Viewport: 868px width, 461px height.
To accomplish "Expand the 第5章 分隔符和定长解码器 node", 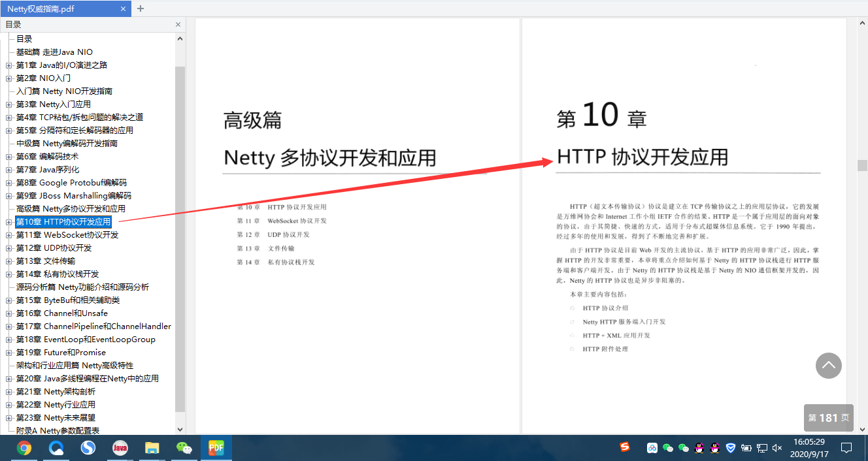I will 9,131.
